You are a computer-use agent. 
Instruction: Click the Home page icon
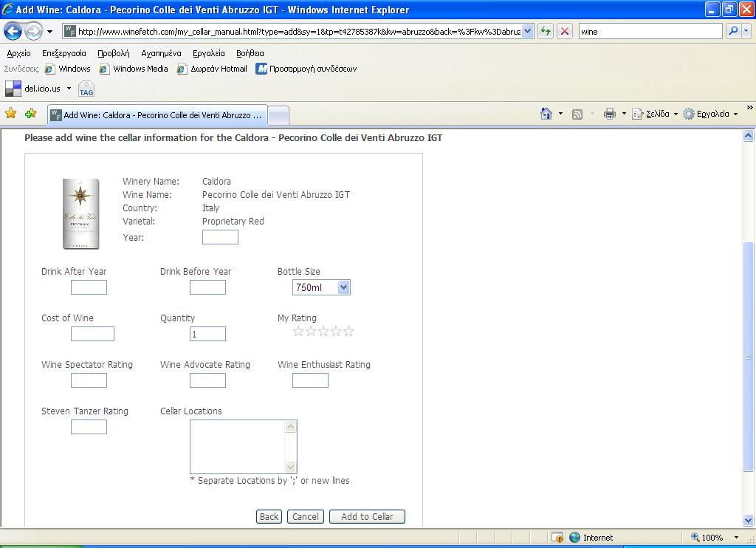click(x=546, y=114)
